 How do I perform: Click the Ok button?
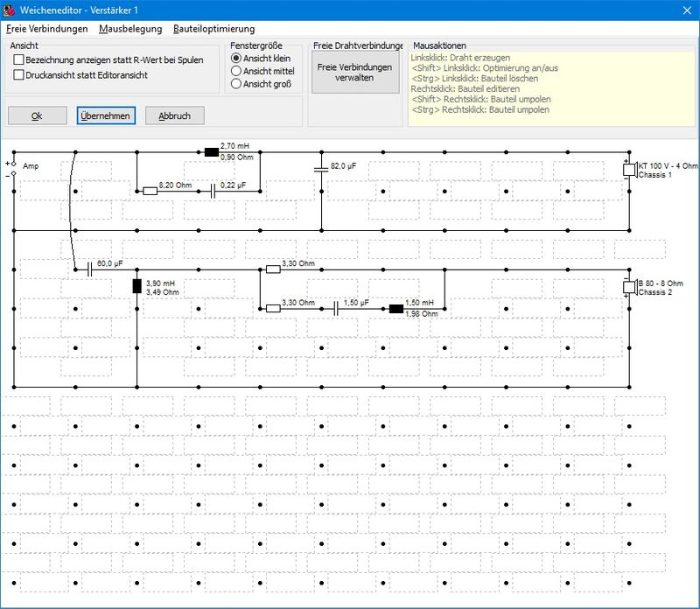click(x=37, y=116)
